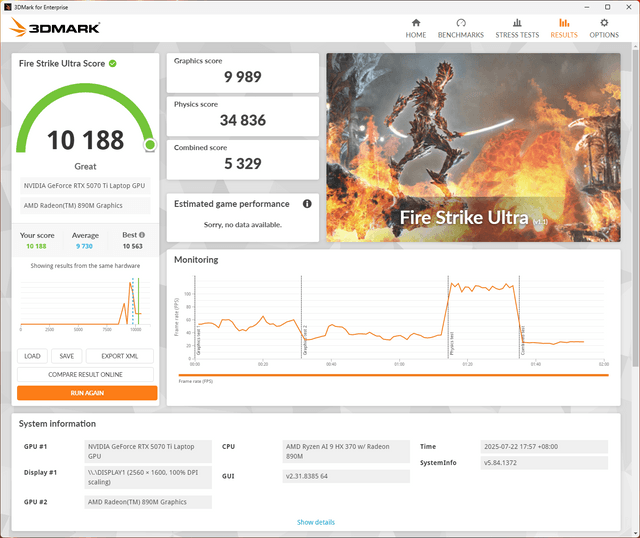The image size is (640, 538).
Task: Click the Physics score 34 836 card
Action: click(243, 116)
